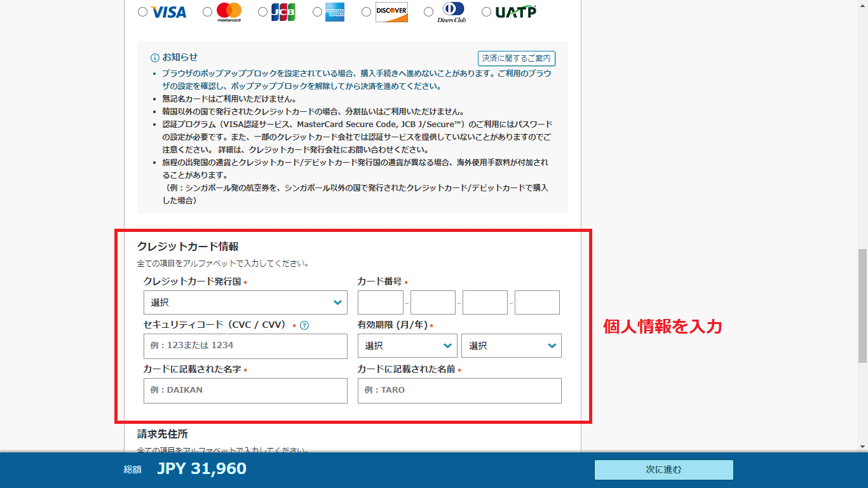868x488 pixels.
Task: Expand the expiration year dropdown
Action: click(x=511, y=346)
